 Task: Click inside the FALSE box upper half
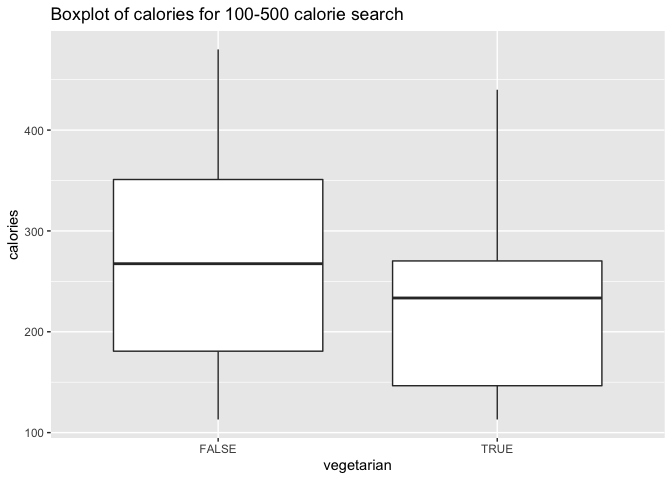(218, 221)
